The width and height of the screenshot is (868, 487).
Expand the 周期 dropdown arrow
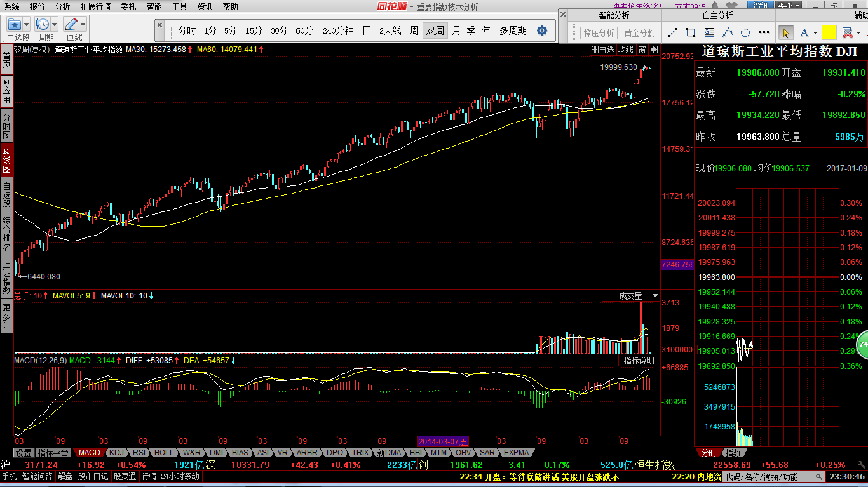55,24
